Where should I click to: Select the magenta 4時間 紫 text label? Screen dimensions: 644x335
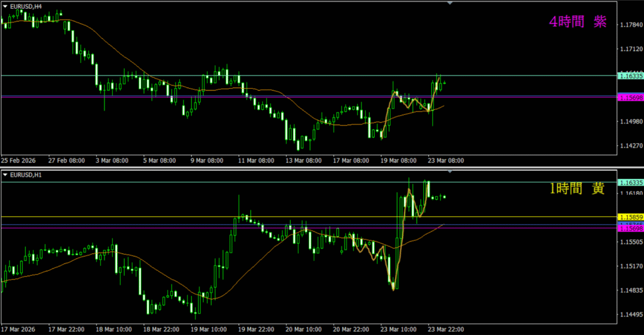click(x=577, y=22)
